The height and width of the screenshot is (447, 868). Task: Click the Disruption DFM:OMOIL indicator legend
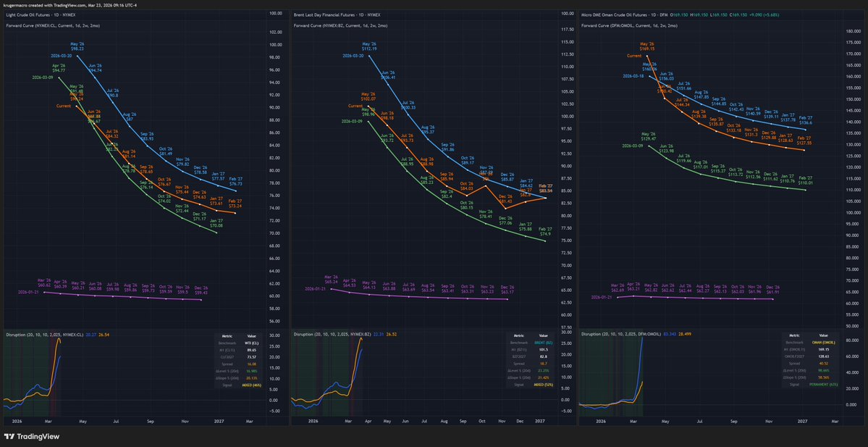click(x=620, y=334)
